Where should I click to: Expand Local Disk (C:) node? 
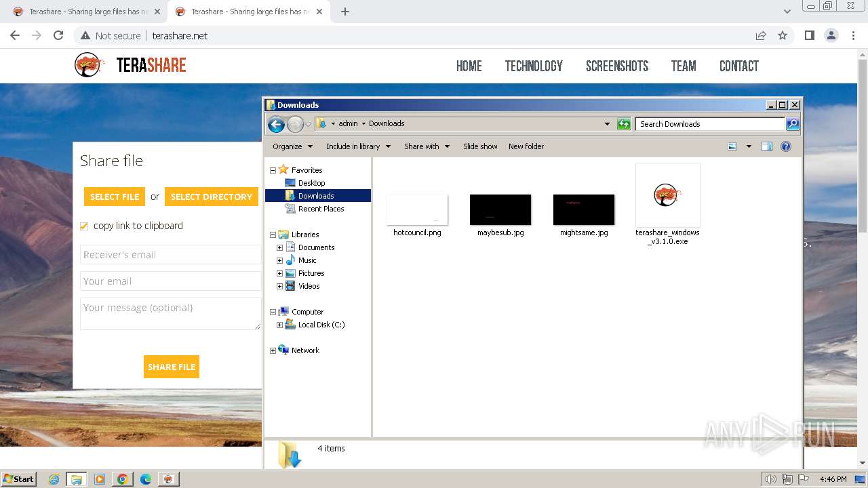pos(279,325)
